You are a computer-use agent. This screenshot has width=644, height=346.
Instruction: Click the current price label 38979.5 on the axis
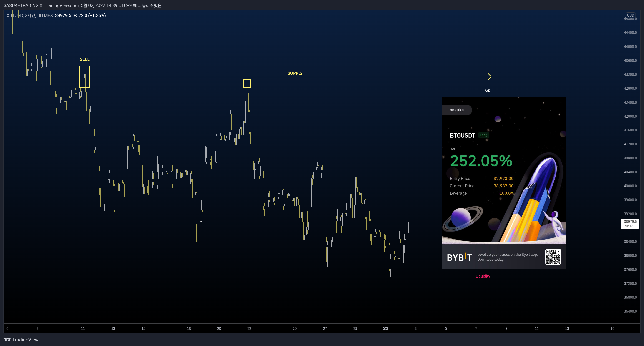[630, 222]
